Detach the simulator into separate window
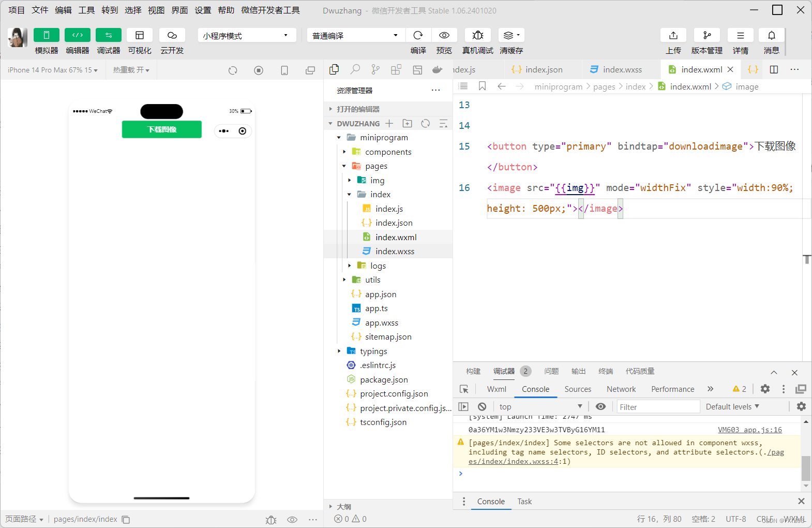The width and height of the screenshot is (812, 528). 310,70
